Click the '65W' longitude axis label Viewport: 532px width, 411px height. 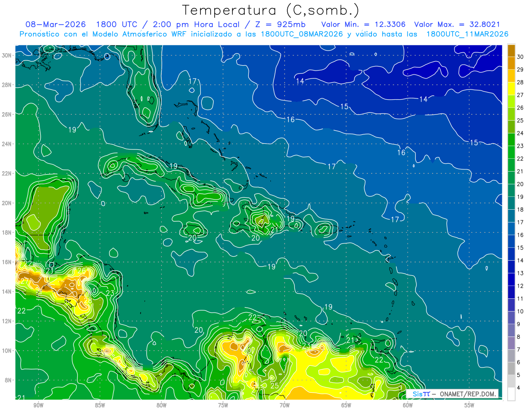tap(346, 405)
